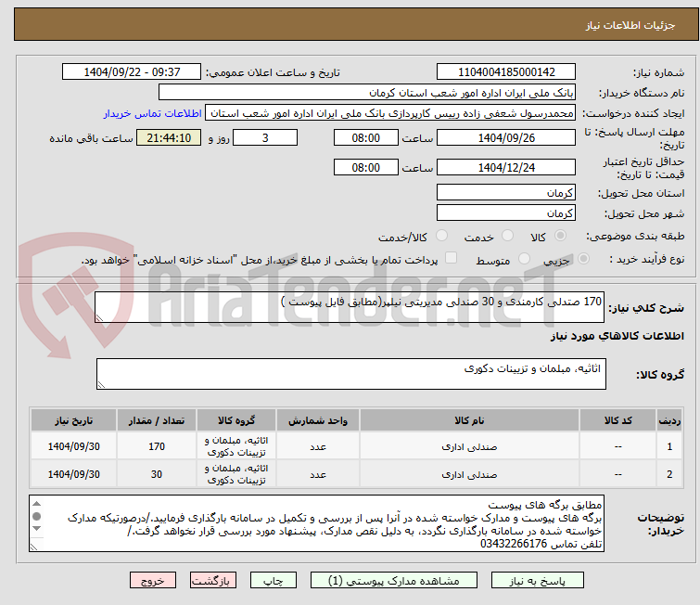This screenshot has height=605, width=700.
Task: Click resize handle of گروه کالا box
Action: pyautogui.click(x=101, y=385)
